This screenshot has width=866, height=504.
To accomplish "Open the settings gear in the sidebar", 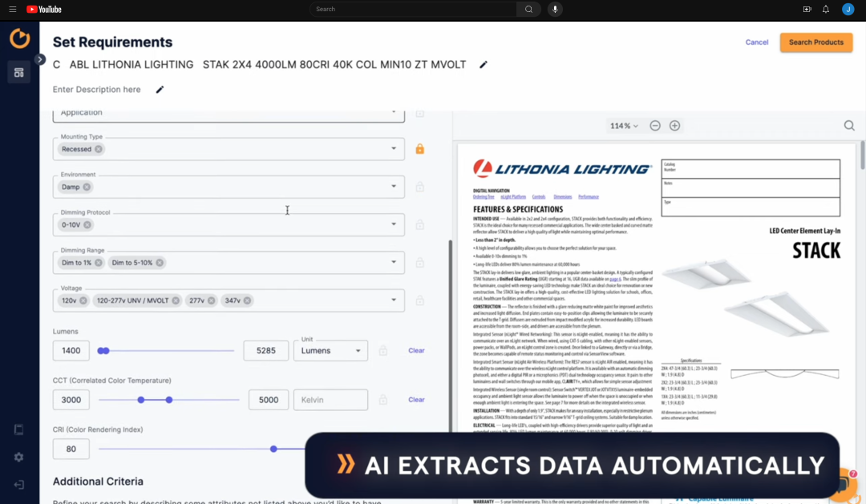I will [18, 457].
